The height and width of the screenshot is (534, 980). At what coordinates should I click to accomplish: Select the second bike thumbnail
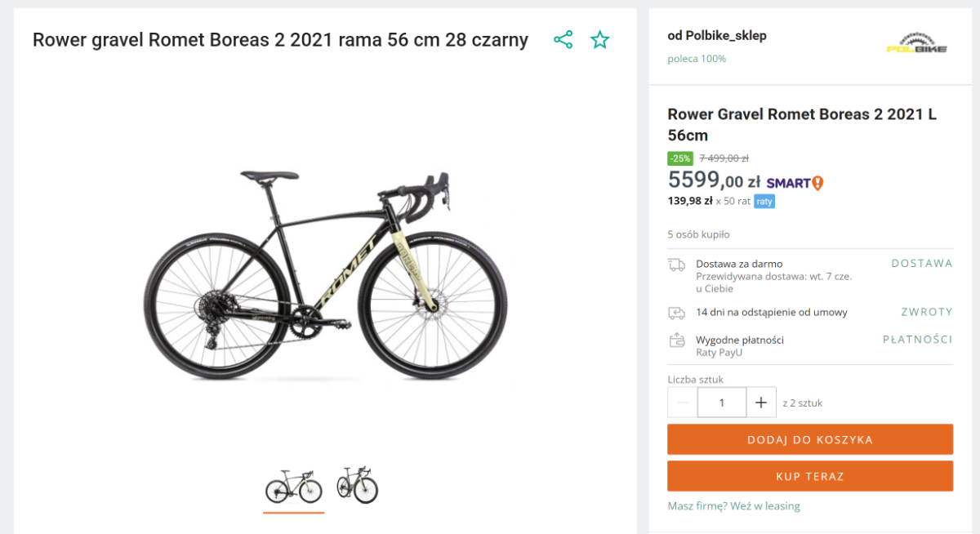pos(358,485)
